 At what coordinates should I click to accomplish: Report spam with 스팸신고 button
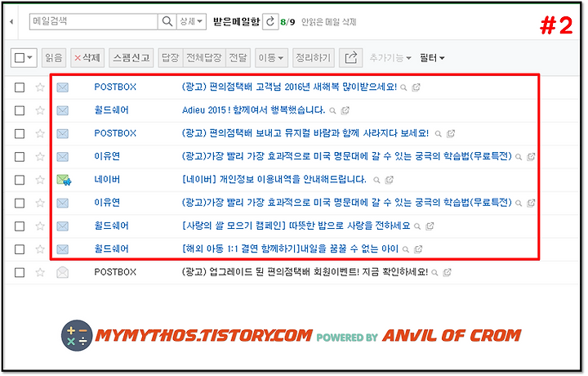[131, 58]
